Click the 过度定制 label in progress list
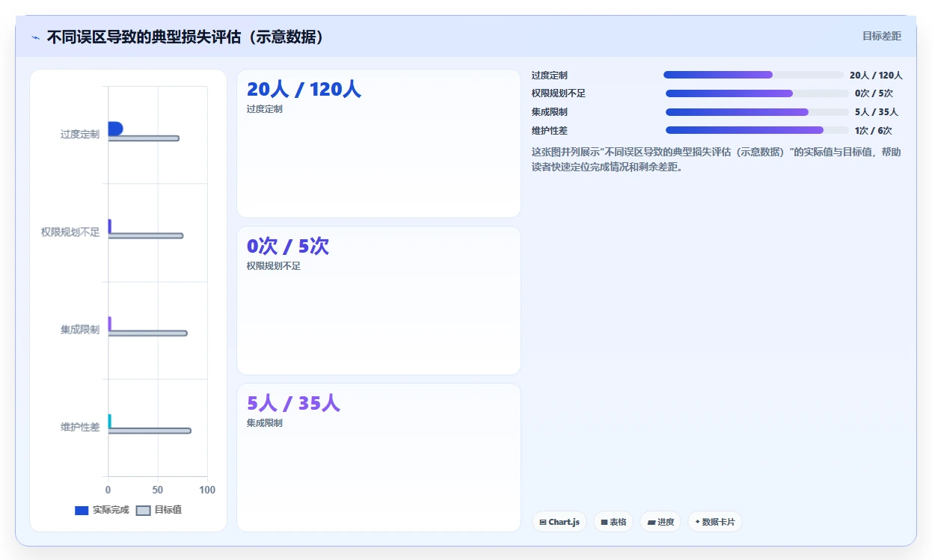Screen dimensions: 932x560 tap(550, 76)
